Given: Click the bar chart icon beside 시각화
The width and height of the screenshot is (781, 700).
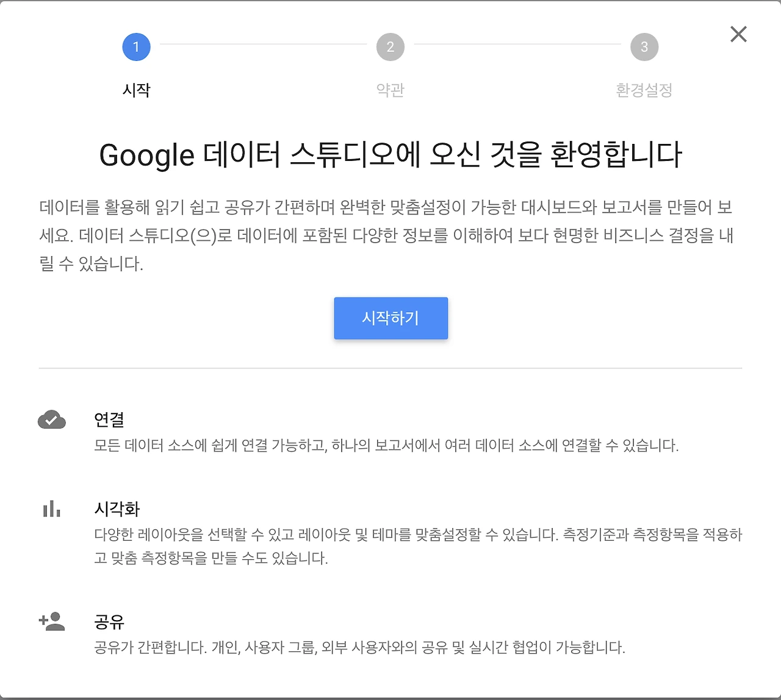Looking at the screenshot, I should click(52, 509).
